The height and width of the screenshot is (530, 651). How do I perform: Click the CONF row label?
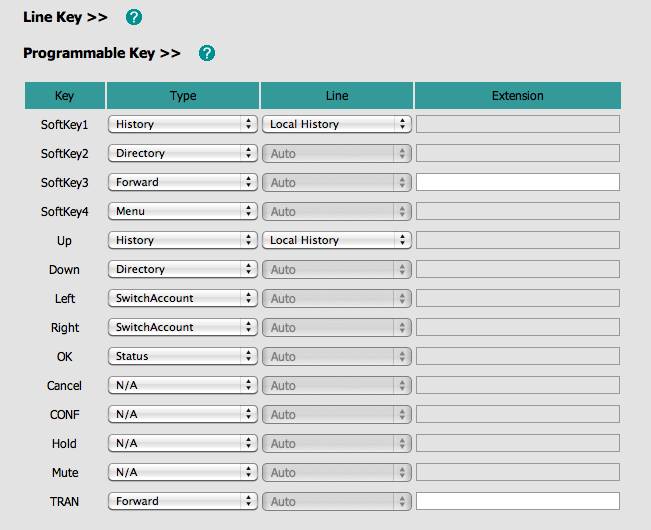pos(64,415)
